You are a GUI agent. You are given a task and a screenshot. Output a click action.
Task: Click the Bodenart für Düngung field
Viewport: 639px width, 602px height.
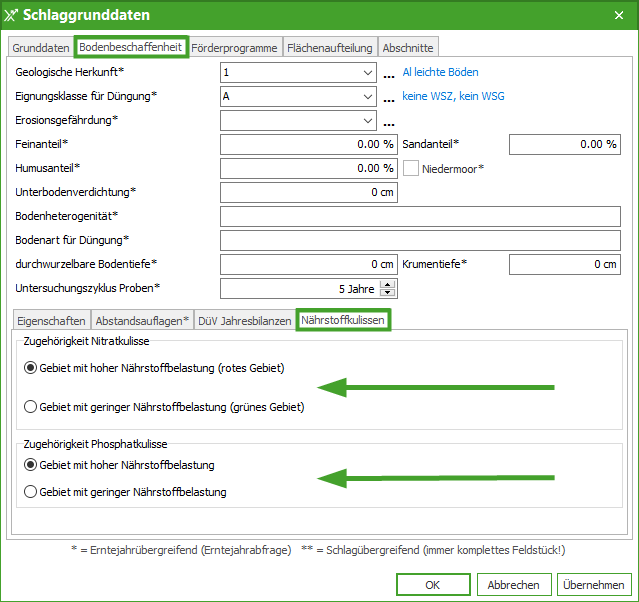pyautogui.click(x=420, y=240)
